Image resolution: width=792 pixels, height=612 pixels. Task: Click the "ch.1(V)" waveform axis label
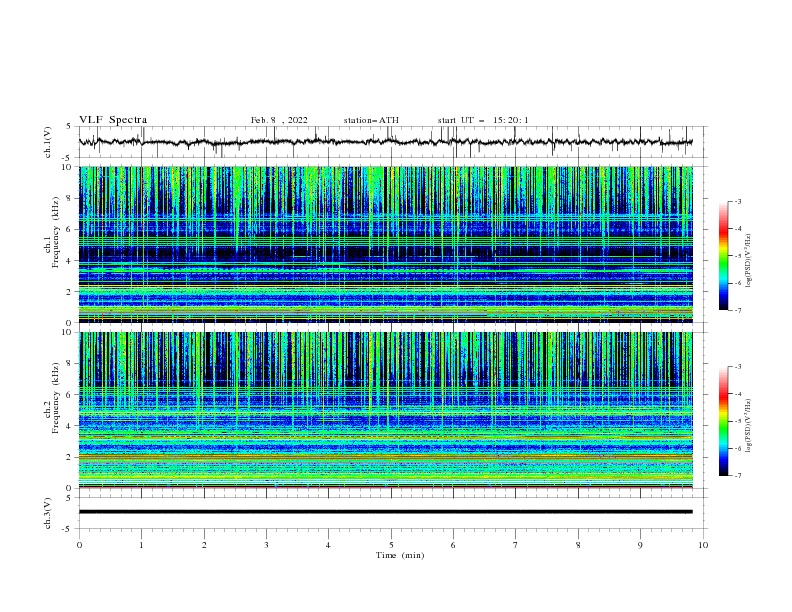point(48,142)
